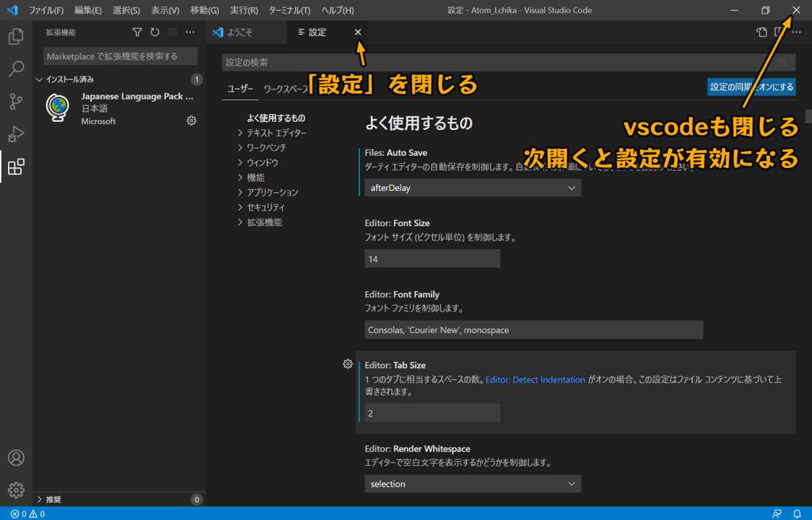The width and height of the screenshot is (812, 520).
Task: Click the Accounts icon in activity bar
Action: point(16,458)
